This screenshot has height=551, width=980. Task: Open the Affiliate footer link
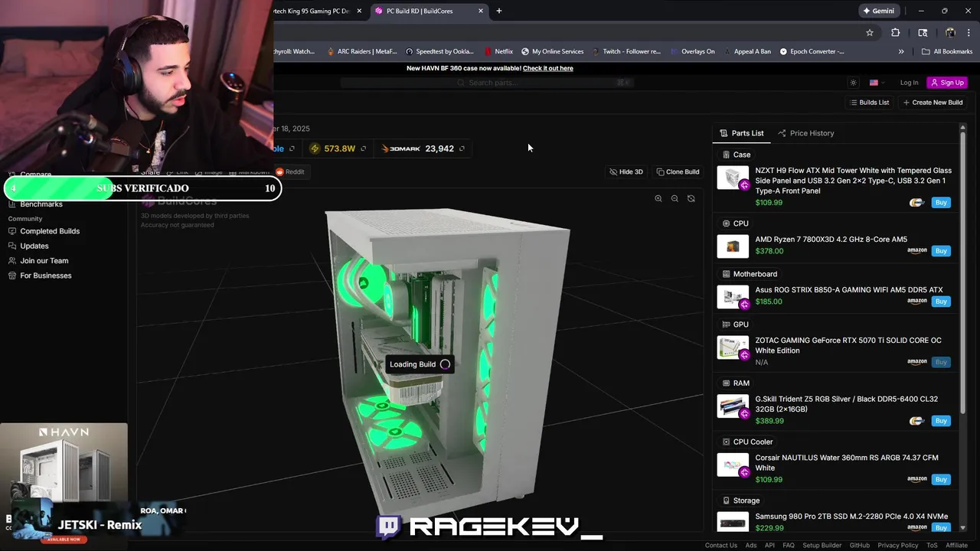pos(956,546)
